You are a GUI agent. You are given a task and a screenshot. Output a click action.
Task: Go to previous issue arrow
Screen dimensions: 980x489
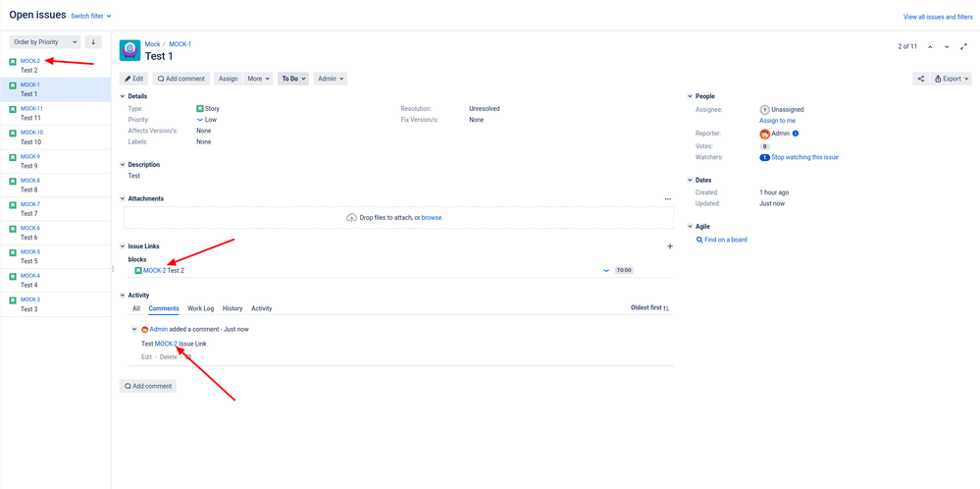[x=930, y=47]
